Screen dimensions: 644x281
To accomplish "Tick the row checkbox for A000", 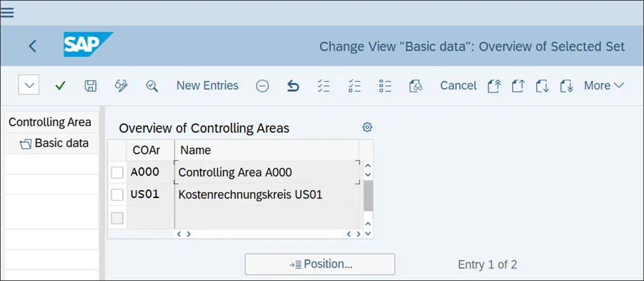I will 117,173.
